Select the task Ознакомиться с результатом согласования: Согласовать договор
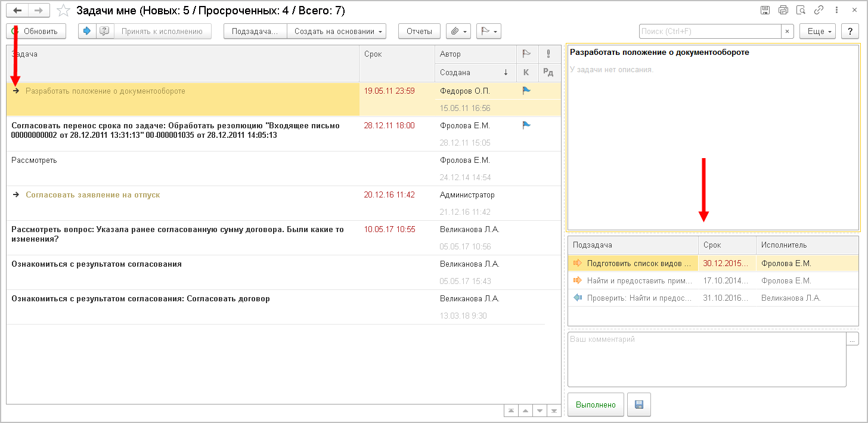 (x=141, y=299)
